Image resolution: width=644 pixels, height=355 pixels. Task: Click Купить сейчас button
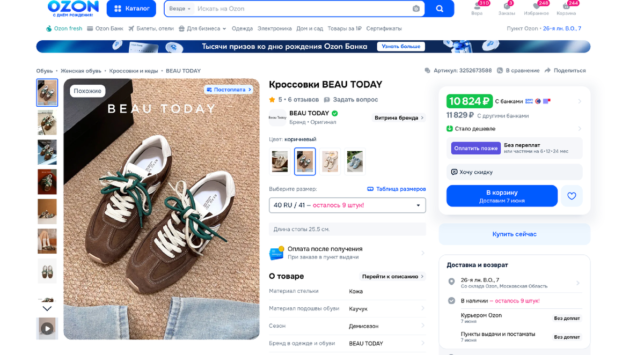(514, 234)
